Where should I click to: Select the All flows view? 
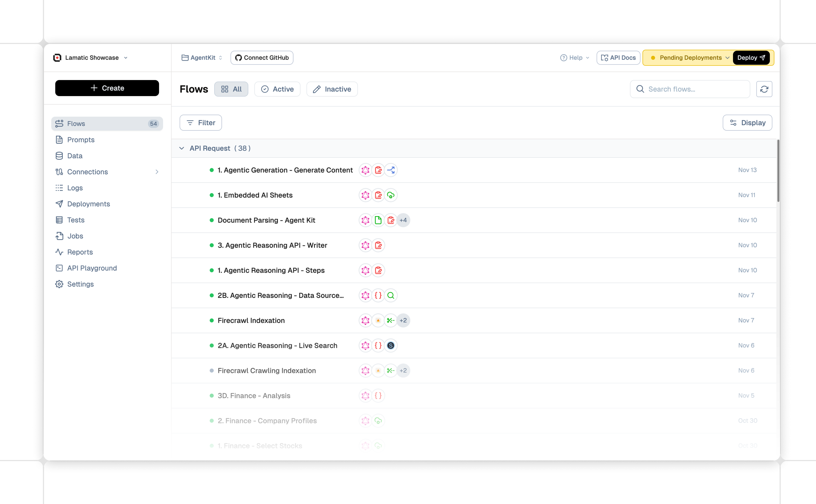[231, 89]
